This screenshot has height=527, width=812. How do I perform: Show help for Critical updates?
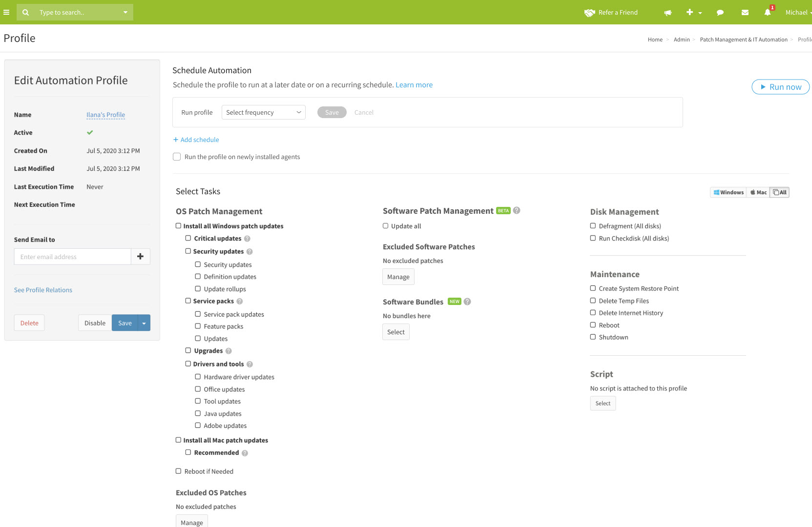[x=247, y=239]
